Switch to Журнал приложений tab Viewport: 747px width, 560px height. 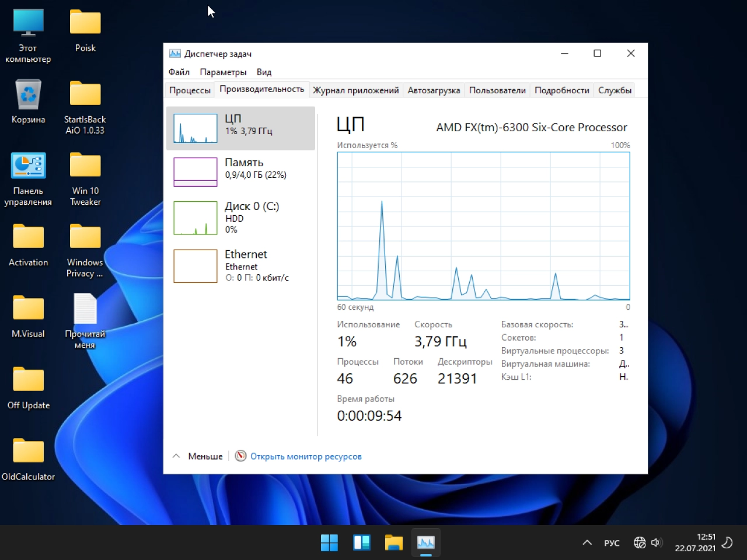[x=356, y=90]
